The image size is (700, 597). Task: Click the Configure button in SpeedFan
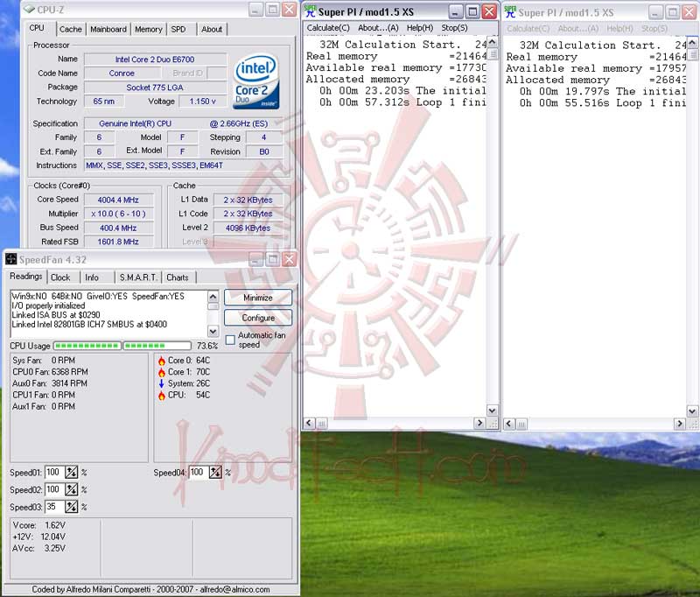[x=258, y=318]
